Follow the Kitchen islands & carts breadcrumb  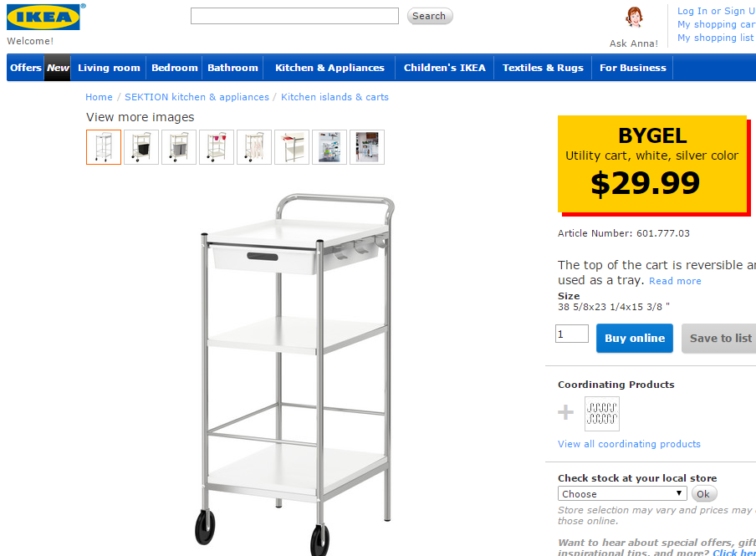335,97
